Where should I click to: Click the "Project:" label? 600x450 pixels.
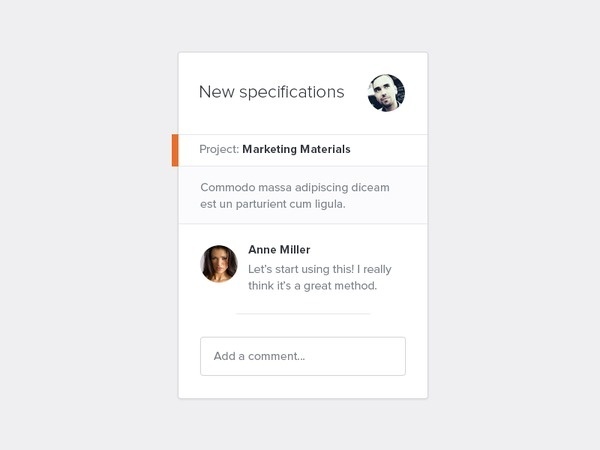(x=219, y=149)
